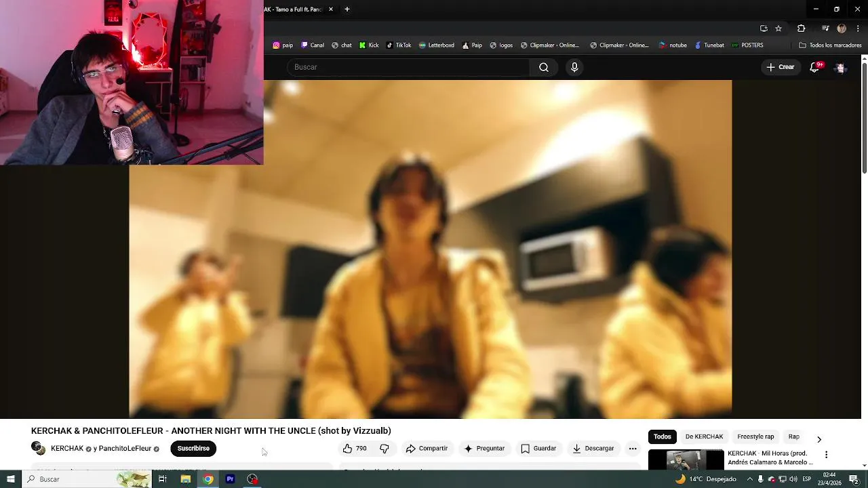This screenshot has height=488, width=868.
Task: Open the Chrome profile avatar
Action: pos(842,28)
